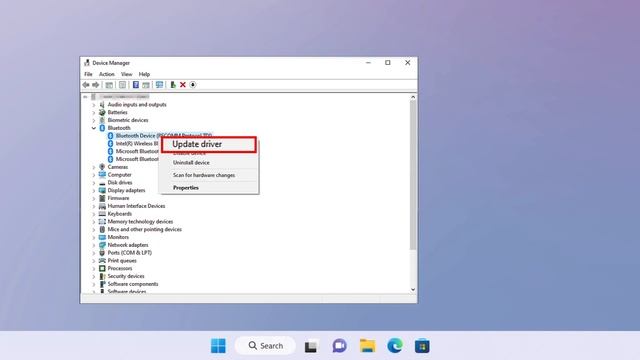Click the Properties toolbar icon
Screen dimensions: 640x360
tap(122, 84)
